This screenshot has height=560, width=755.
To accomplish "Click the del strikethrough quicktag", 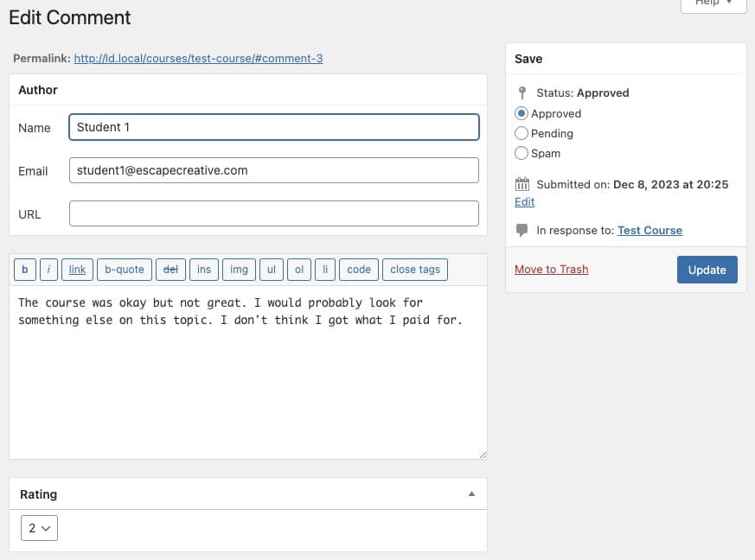I will [x=170, y=270].
